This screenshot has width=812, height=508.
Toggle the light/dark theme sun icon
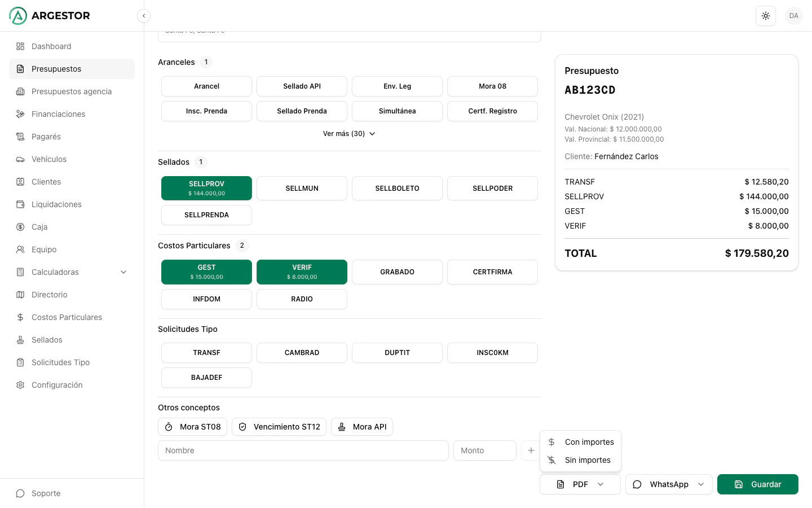point(766,16)
